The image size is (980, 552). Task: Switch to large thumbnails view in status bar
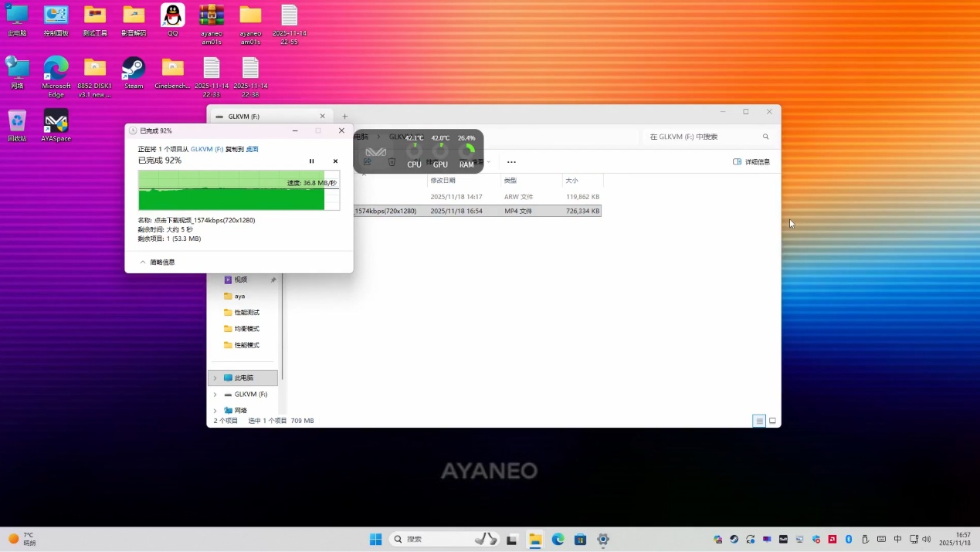772,421
